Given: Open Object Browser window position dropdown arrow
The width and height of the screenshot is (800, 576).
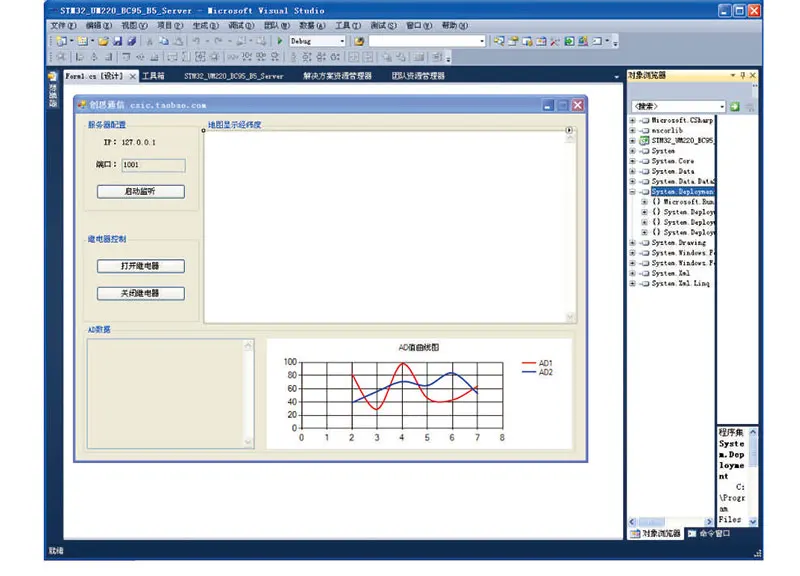Looking at the screenshot, I should 733,76.
